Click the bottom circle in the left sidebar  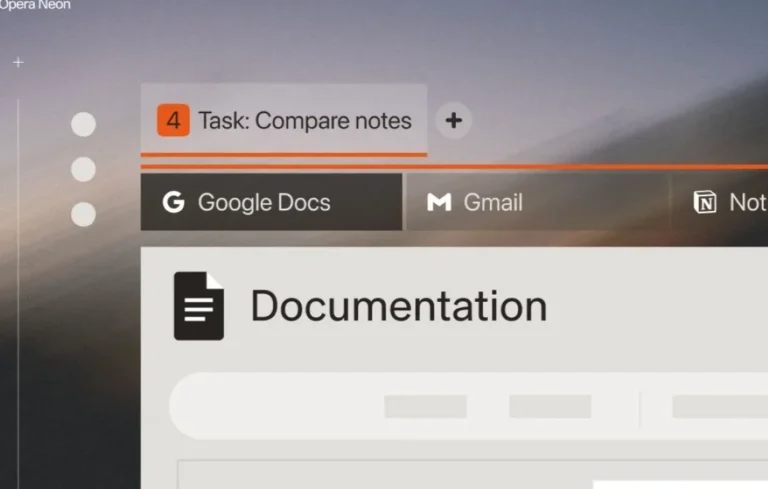pyautogui.click(x=84, y=214)
